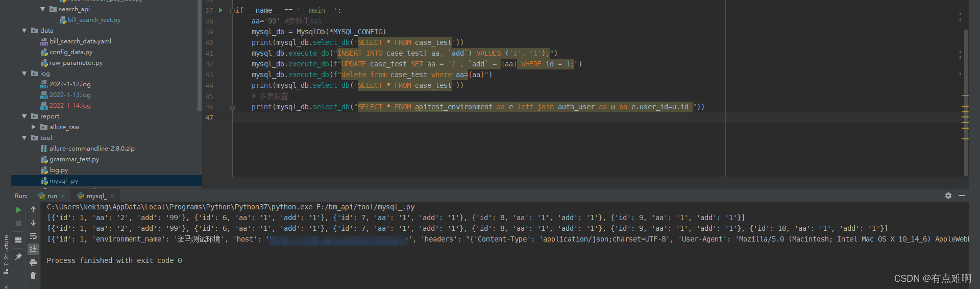Go up the stack trace with the up arrow
980x289 pixels.
coord(33,210)
